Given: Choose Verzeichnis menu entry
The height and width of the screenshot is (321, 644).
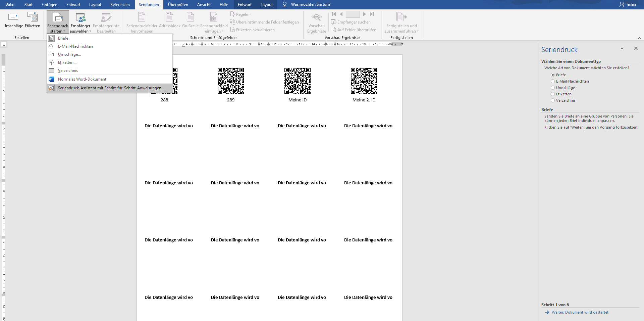Looking at the screenshot, I should [x=110, y=71].
